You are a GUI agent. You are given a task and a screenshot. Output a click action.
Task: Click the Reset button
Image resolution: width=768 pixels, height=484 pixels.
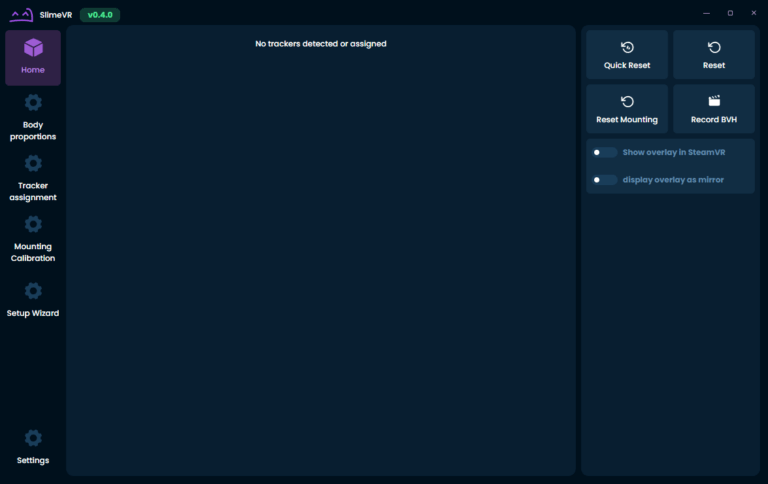click(713, 55)
